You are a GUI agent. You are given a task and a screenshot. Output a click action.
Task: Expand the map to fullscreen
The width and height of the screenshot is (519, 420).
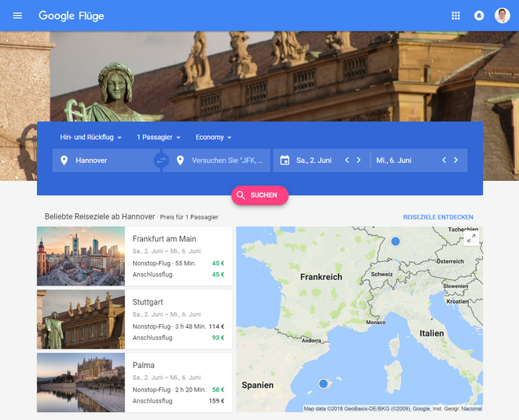(471, 238)
